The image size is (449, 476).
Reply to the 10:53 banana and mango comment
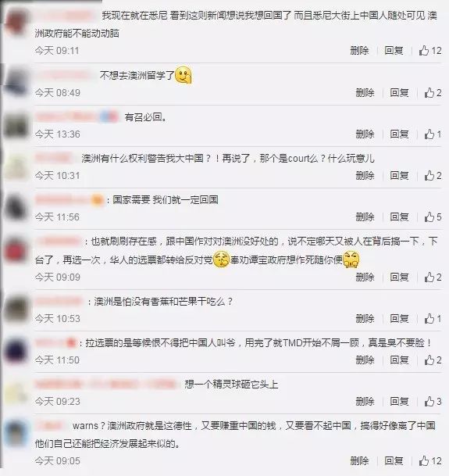tap(399, 318)
